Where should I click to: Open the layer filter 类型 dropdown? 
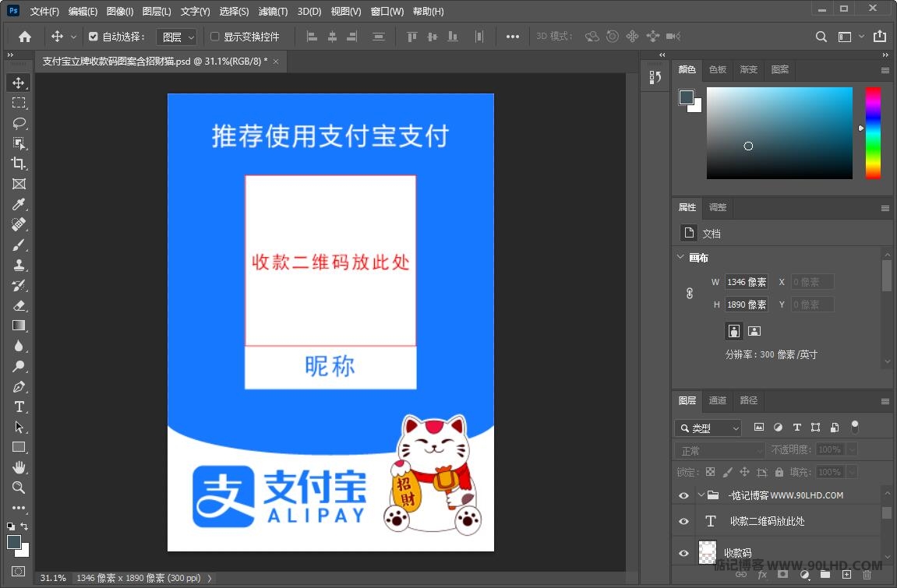[708, 428]
